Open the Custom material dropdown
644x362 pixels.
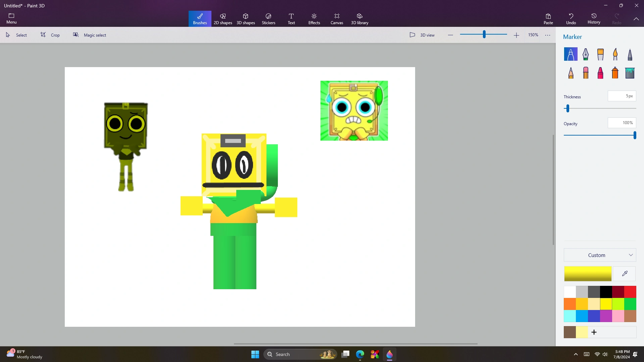(600, 255)
